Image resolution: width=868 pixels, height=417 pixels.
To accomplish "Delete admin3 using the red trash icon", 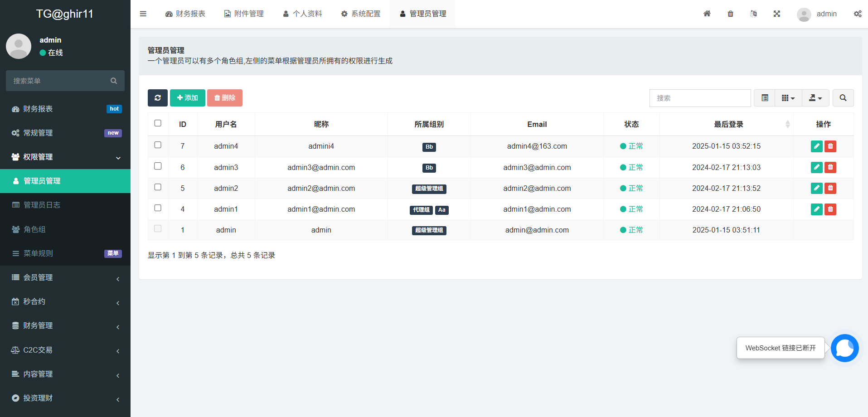I will (x=830, y=167).
